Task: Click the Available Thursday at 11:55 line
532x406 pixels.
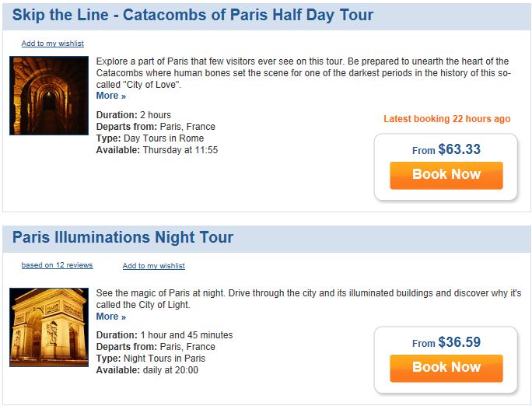Action: (157, 150)
